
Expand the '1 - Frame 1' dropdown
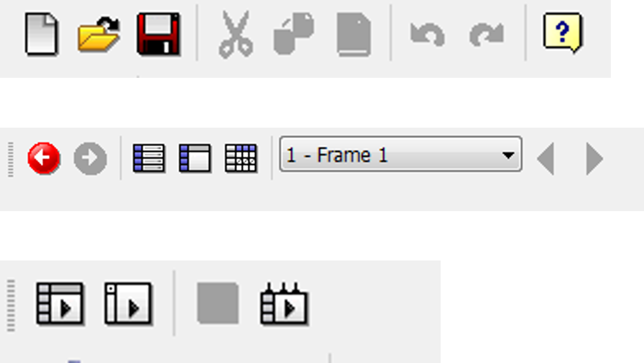(400, 154)
